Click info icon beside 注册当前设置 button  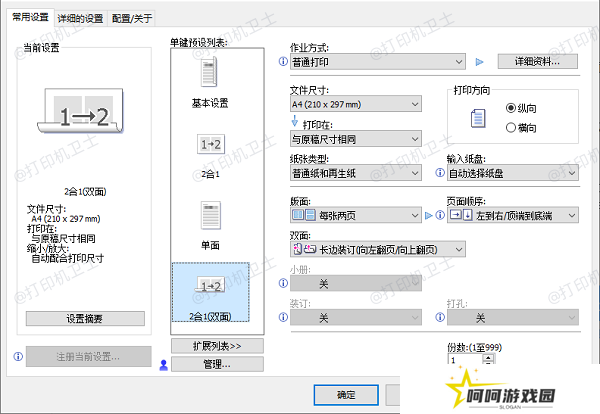[x=18, y=356]
